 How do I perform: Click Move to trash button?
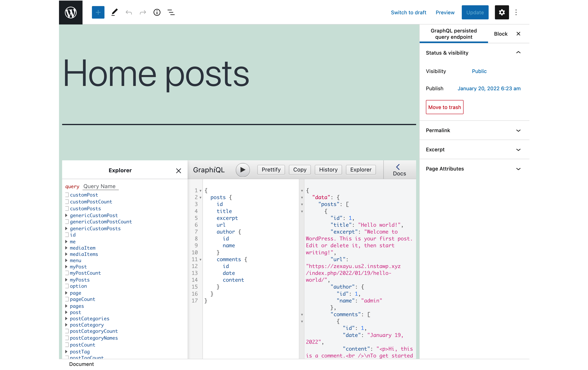point(444,107)
